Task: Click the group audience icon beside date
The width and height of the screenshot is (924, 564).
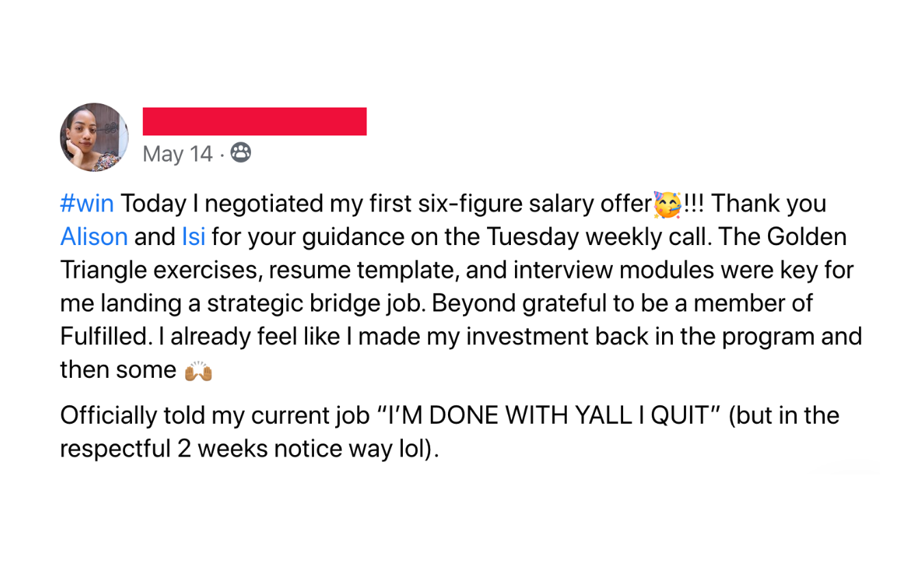Action: coord(240,153)
